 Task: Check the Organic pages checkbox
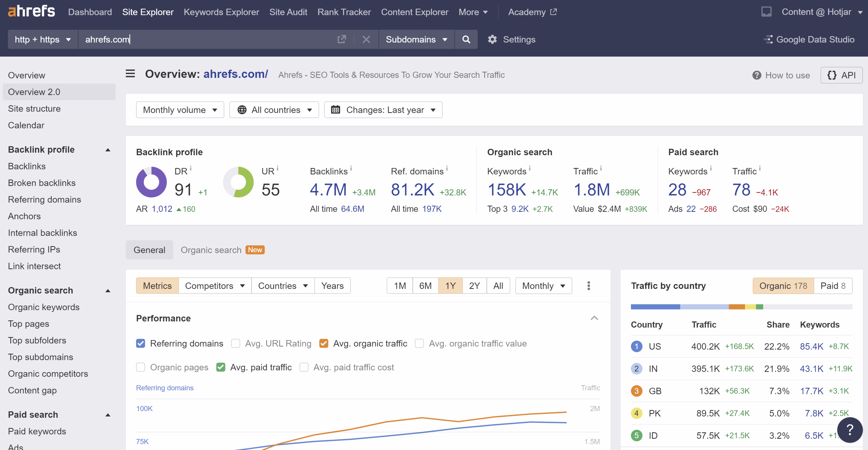141,367
